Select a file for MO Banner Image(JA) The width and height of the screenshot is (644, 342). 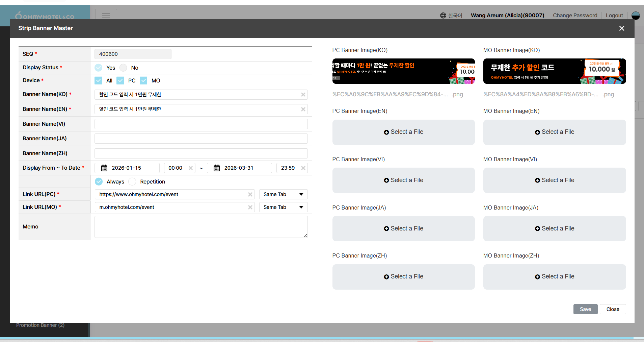[555, 229]
